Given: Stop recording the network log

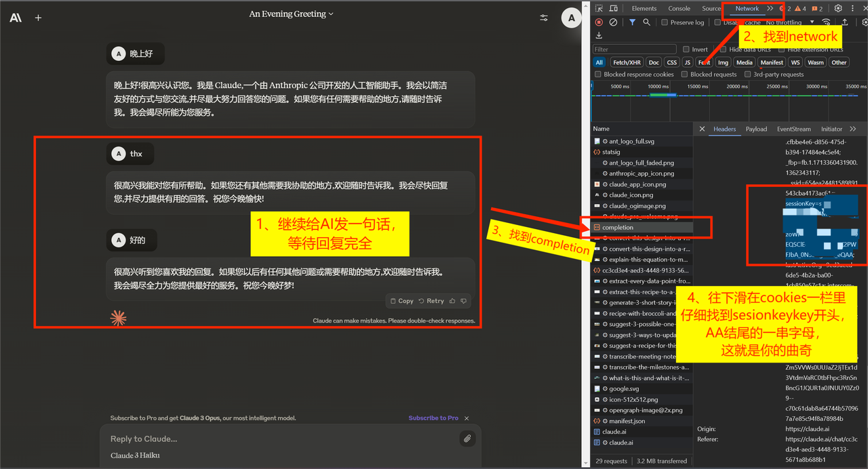Looking at the screenshot, I should tap(599, 22).
